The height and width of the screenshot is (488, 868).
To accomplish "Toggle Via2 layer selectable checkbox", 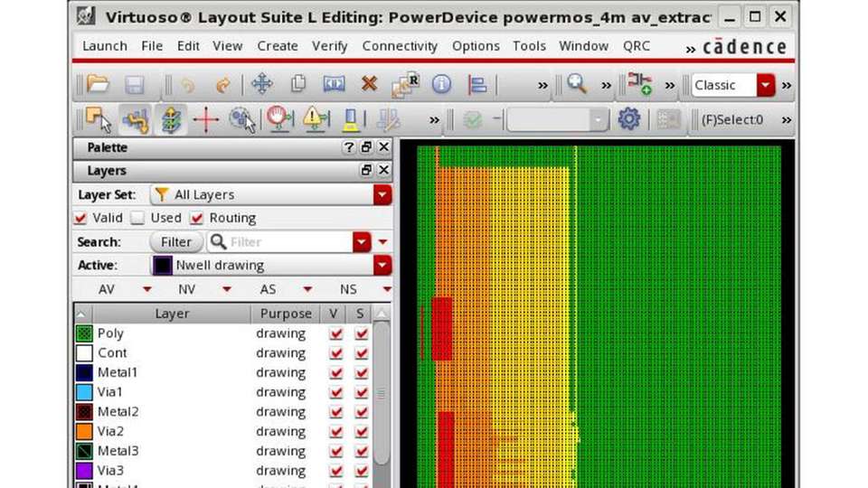I will pyautogui.click(x=362, y=432).
